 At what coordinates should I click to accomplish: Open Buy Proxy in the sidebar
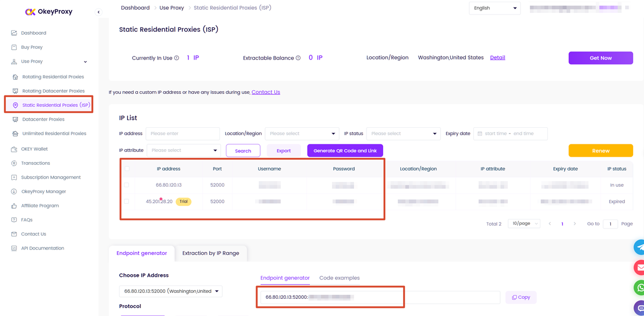32,47
